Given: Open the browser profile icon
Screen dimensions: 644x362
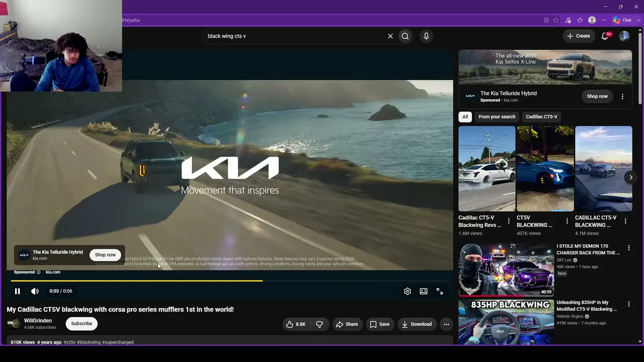Looking at the screenshot, I should click(592, 20).
